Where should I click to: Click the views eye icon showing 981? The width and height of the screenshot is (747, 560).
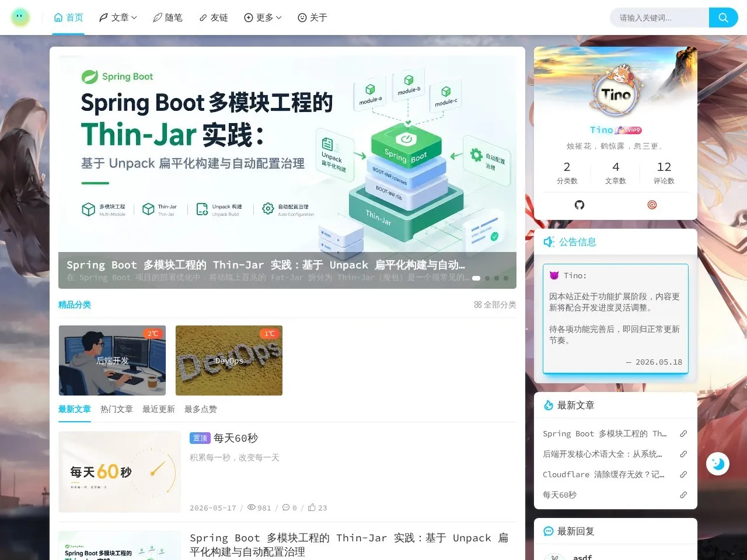(x=252, y=508)
